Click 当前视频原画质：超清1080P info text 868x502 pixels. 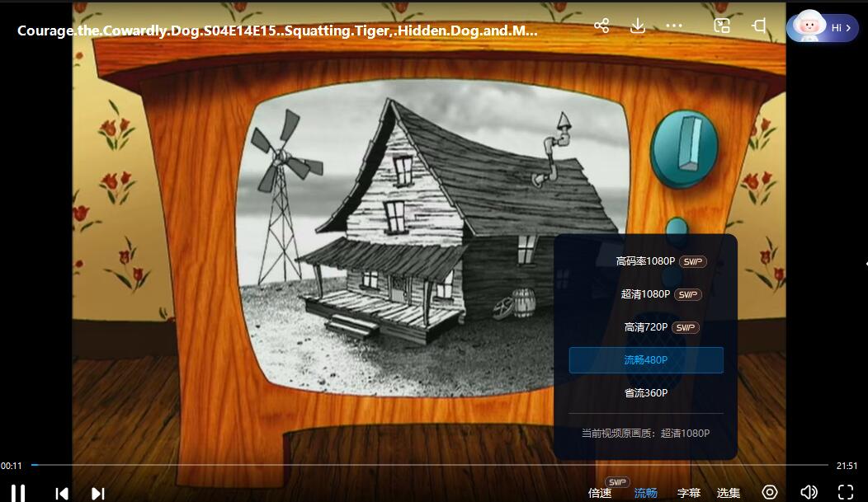click(x=645, y=433)
